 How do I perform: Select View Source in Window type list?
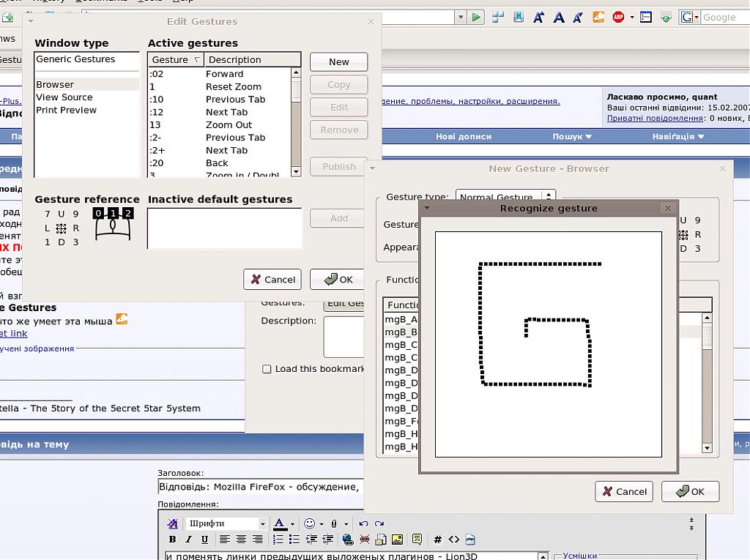point(64,97)
